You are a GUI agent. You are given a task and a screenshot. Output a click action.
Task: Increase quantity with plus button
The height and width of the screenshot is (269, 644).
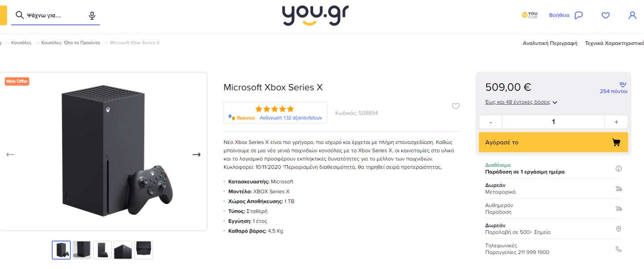click(x=616, y=122)
